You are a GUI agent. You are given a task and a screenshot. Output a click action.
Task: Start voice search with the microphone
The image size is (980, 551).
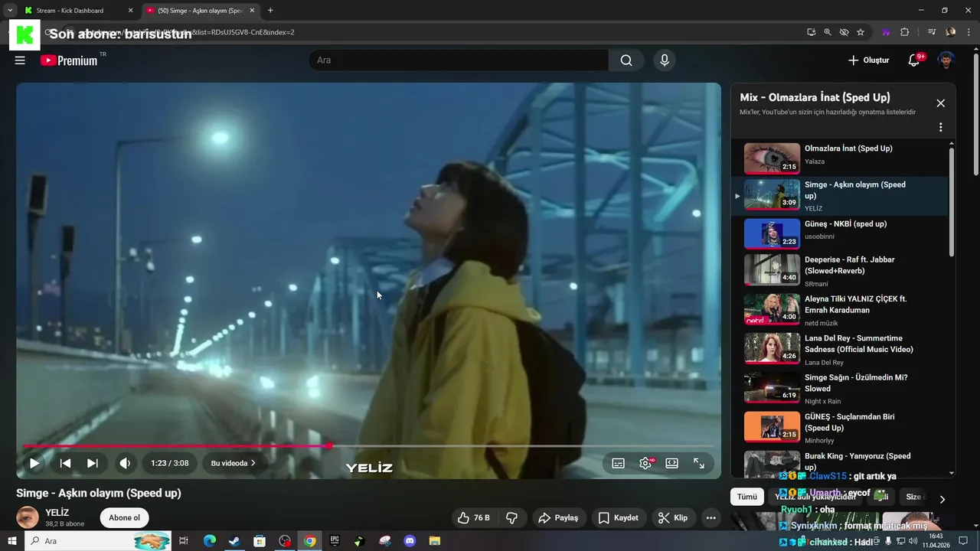(664, 60)
